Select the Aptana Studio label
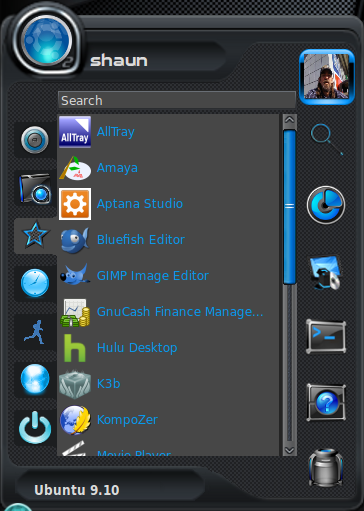Image resolution: width=364 pixels, height=511 pixels. pyautogui.click(x=140, y=204)
